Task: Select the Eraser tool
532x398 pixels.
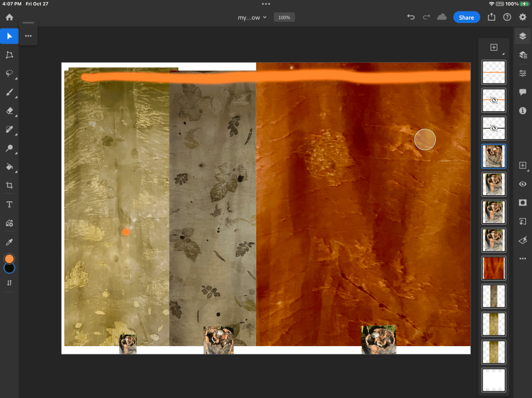Action: pyautogui.click(x=9, y=111)
